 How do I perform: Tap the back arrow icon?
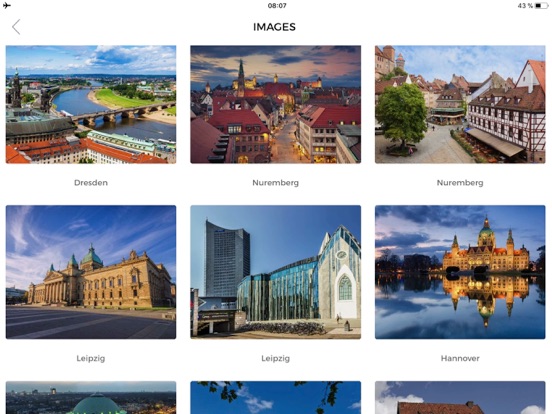16,27
